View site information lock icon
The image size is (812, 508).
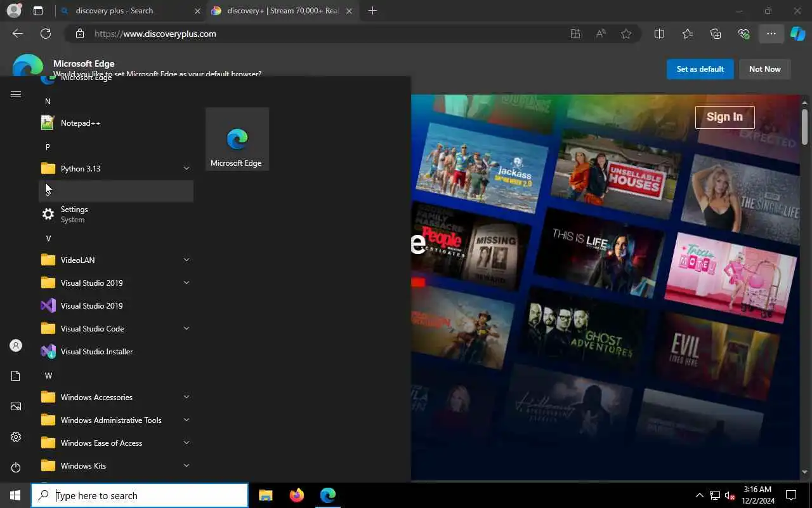[x=79, y=34]
